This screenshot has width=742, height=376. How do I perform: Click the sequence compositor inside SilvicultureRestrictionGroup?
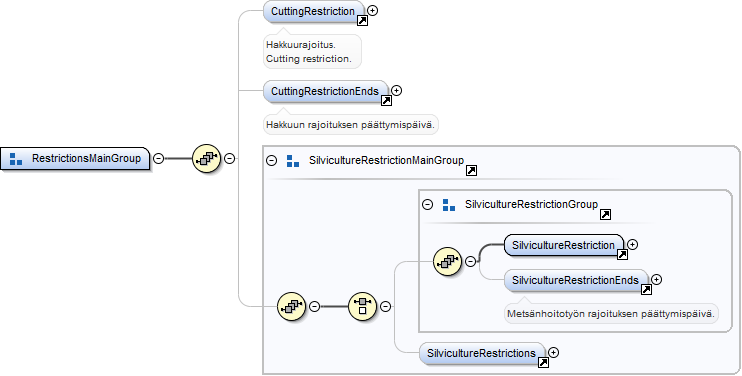(448, 261)
